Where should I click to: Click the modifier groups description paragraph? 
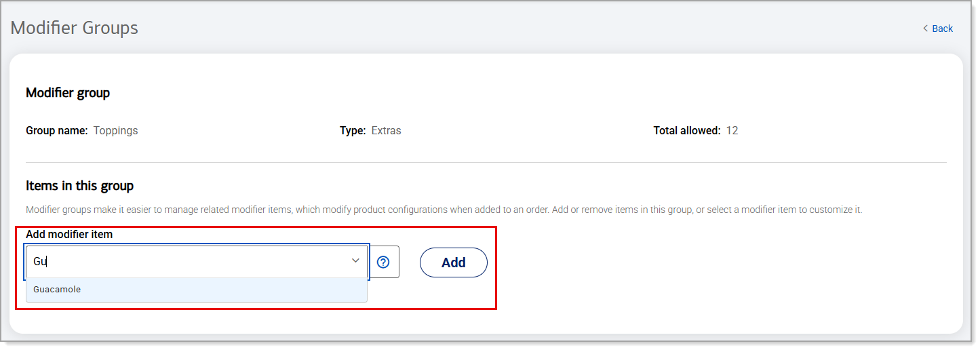pyautogui.click(x=444, y=210)
